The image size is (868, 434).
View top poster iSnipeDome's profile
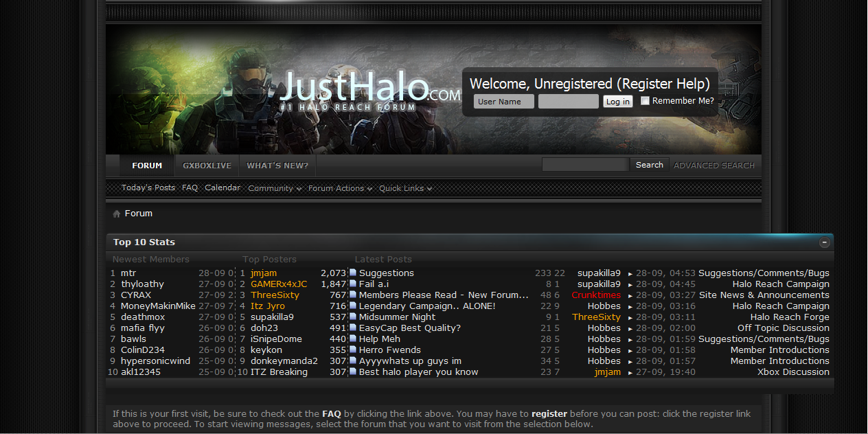click(x=276, y=339)
